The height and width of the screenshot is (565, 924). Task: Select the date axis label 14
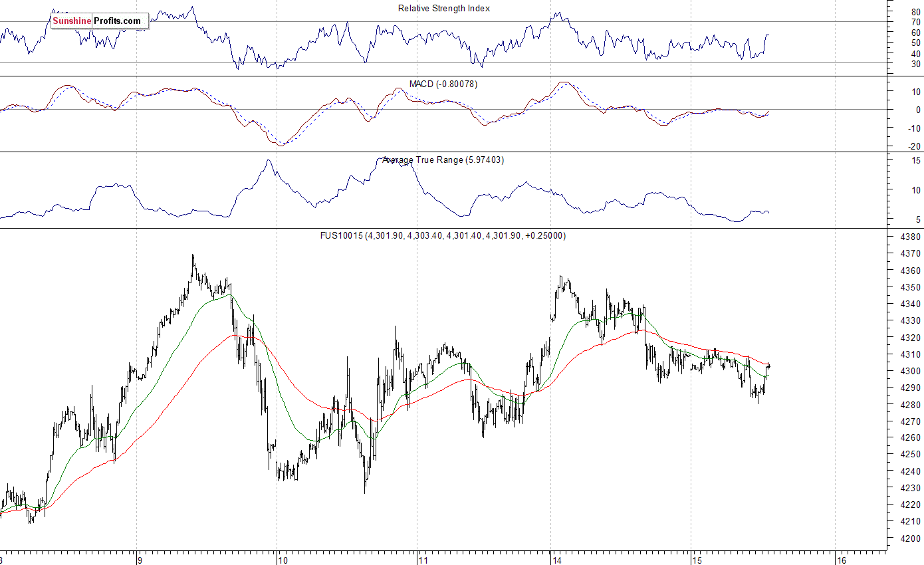point(557,560)
